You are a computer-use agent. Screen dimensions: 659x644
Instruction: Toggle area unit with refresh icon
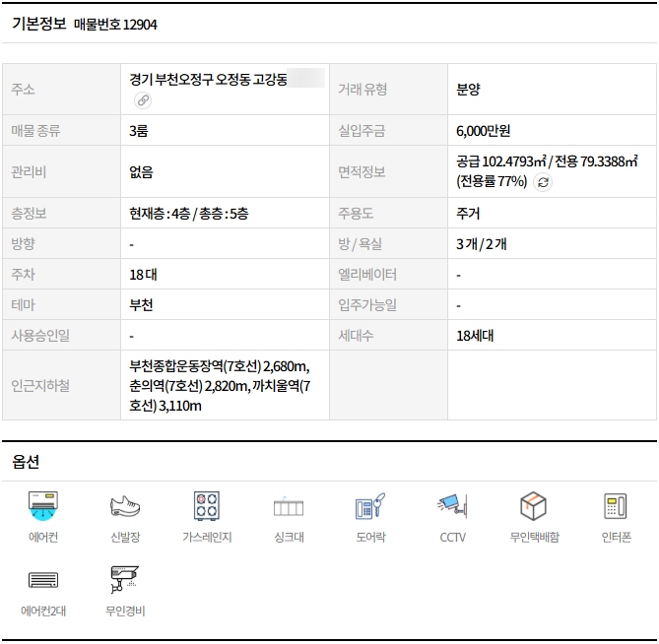(x=543, y=182)
